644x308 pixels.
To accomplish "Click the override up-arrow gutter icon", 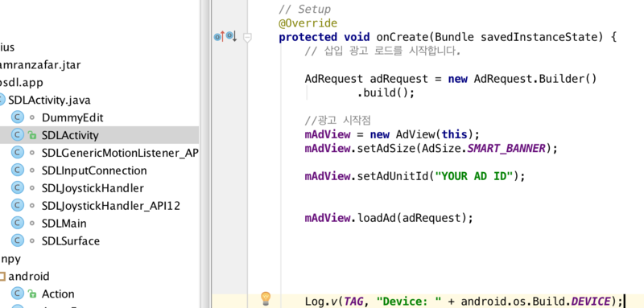I will [x=219, y=37].
